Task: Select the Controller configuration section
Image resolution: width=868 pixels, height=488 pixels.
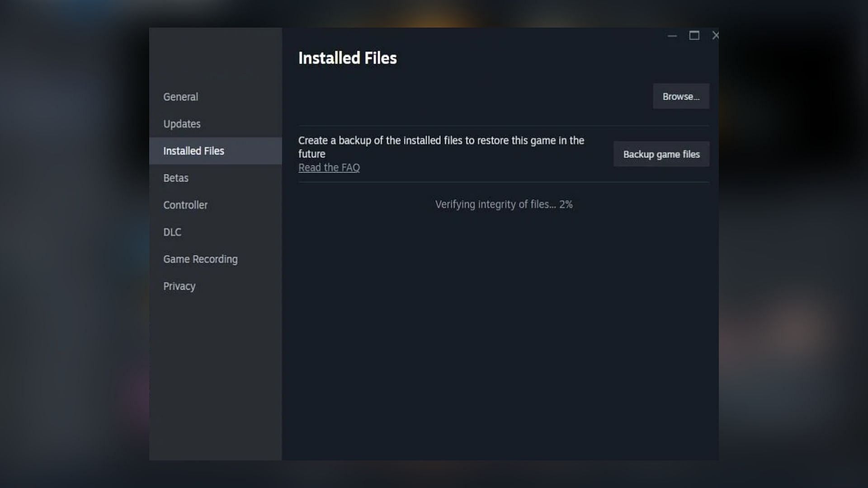Action: [185, 204]
